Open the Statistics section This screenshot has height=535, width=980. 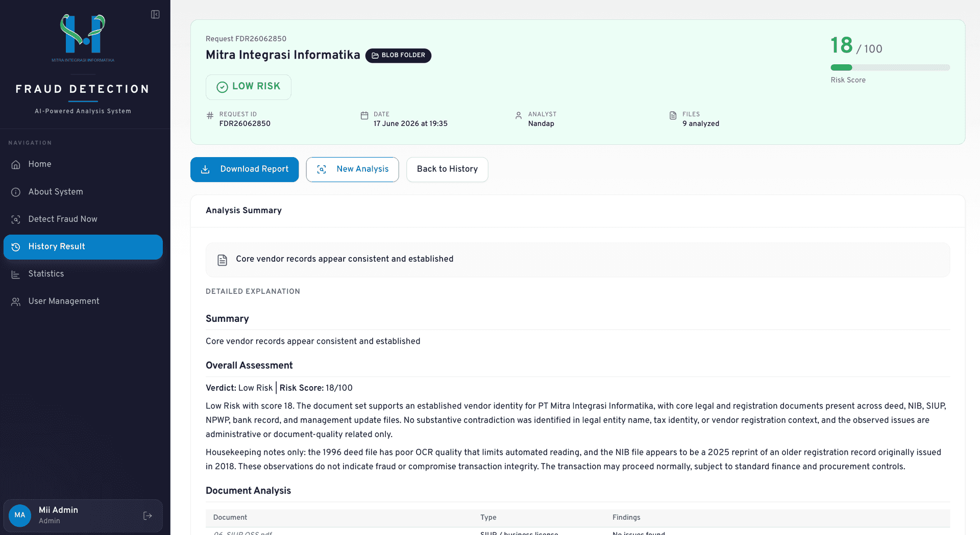(x=83, y=274)
